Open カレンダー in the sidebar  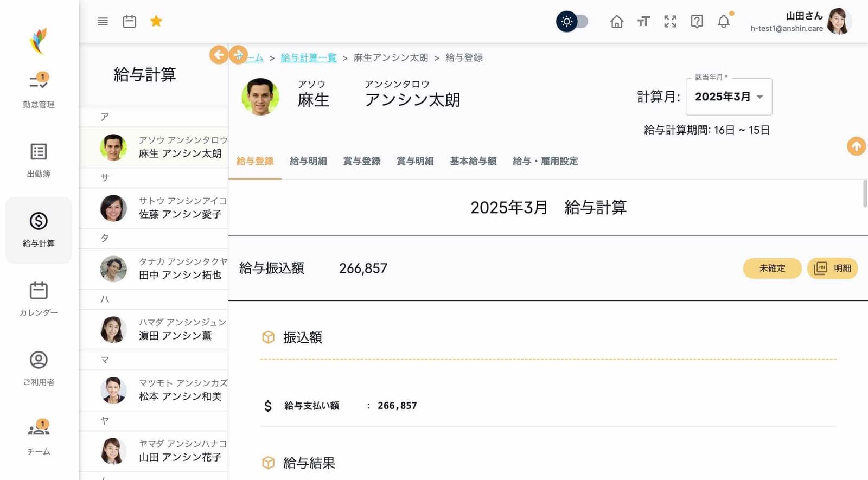[39, 299]
